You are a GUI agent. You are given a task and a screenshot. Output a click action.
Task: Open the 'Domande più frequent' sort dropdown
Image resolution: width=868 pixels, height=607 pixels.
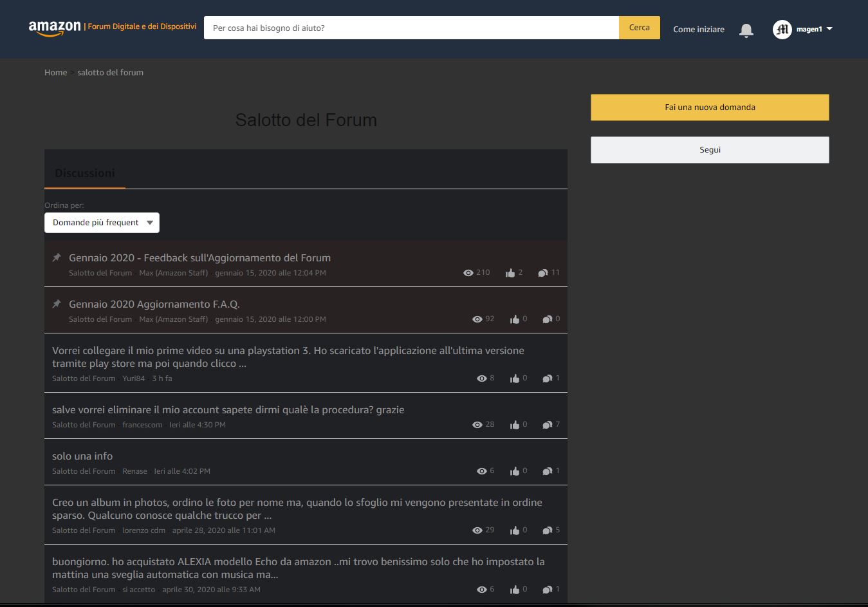pyautogui.click(x=101, y=222)
